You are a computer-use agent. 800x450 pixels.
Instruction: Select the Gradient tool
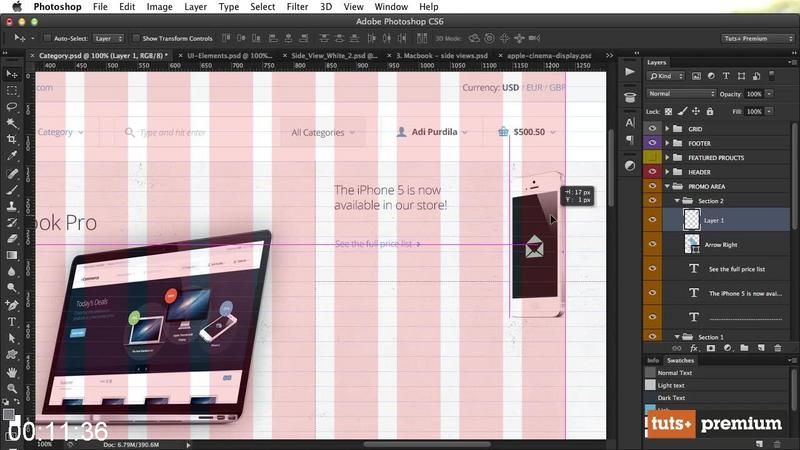click(x=11, y=255)
